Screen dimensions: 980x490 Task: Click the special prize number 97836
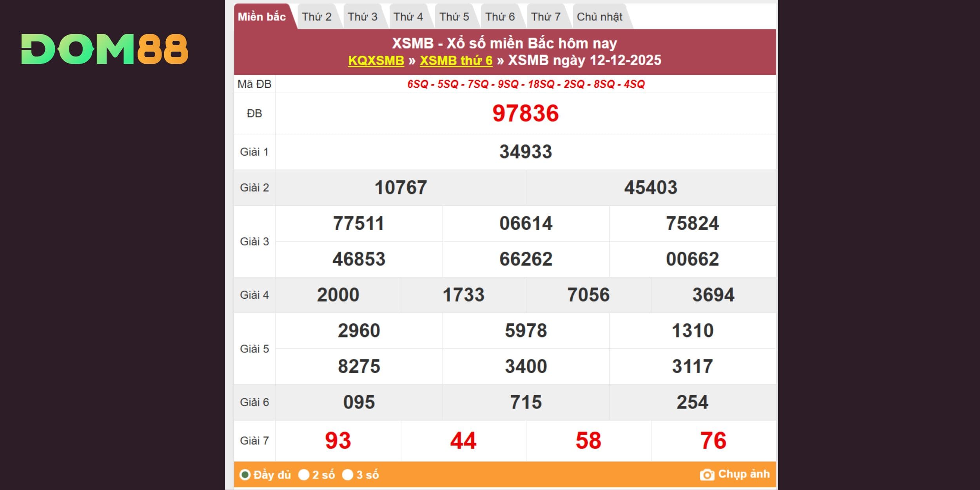525,113
